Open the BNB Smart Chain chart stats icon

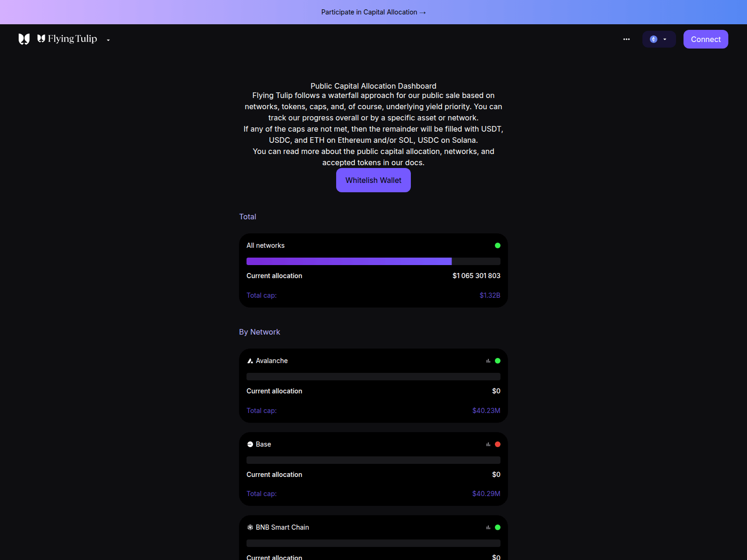point(488,527)
